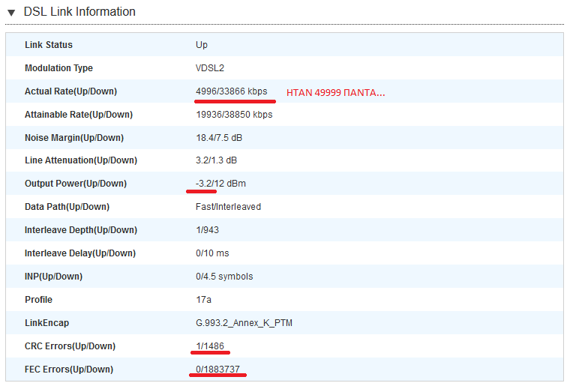Select the 17a profile value
The width and height of the screenshot is (573, 392).
(203, 300)
